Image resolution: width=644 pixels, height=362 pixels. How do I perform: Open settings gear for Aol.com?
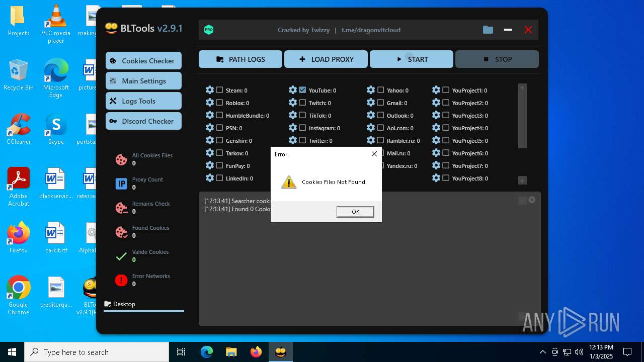pos(371,128)
